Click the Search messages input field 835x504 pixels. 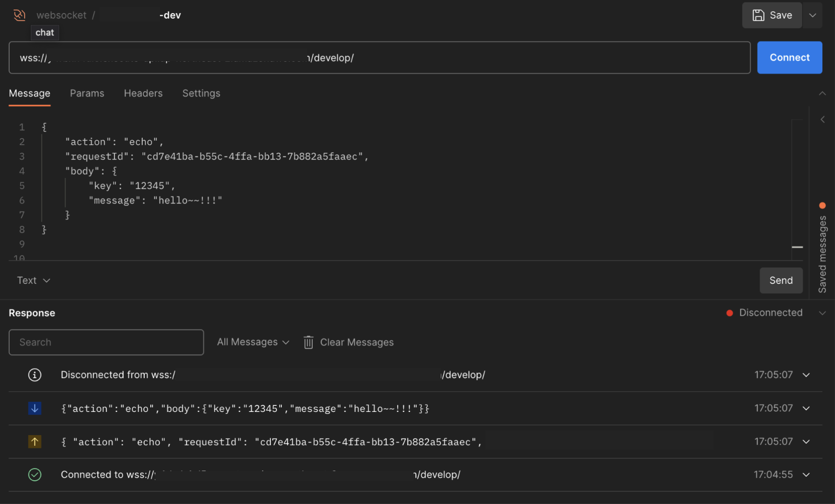[106, 343]
